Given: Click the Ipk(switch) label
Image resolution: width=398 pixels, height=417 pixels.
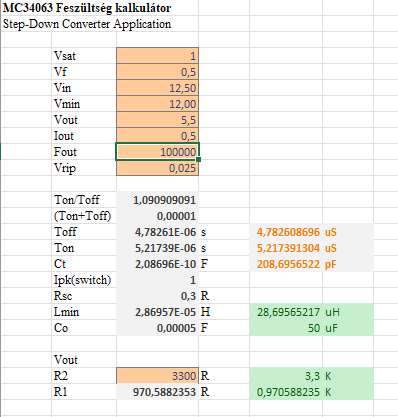Looking at the screenshot, I should (x=84, y=280).
